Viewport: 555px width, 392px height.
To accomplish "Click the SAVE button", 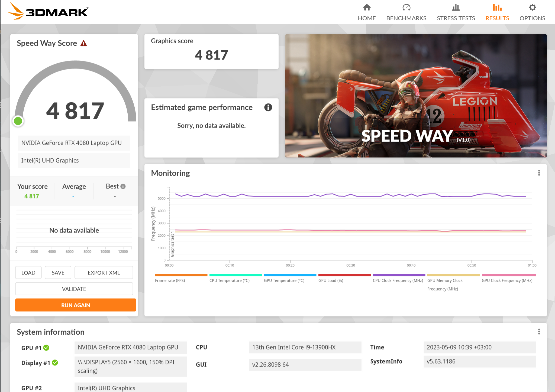I will pos(58,273).
